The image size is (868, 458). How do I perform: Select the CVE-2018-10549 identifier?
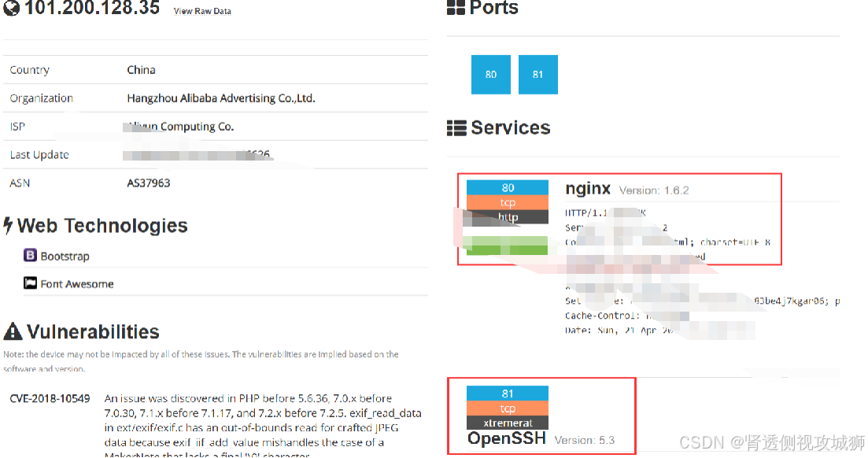[x=50, y=399]
